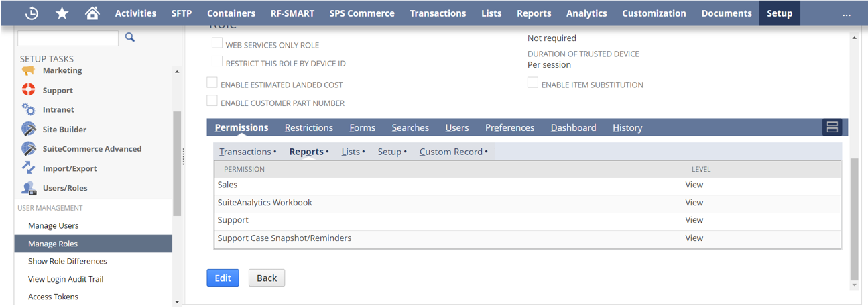This screenshot has height=308, width=868.
Task: Check the Web Services Only Role box
Action: click(x=217, y=44)
